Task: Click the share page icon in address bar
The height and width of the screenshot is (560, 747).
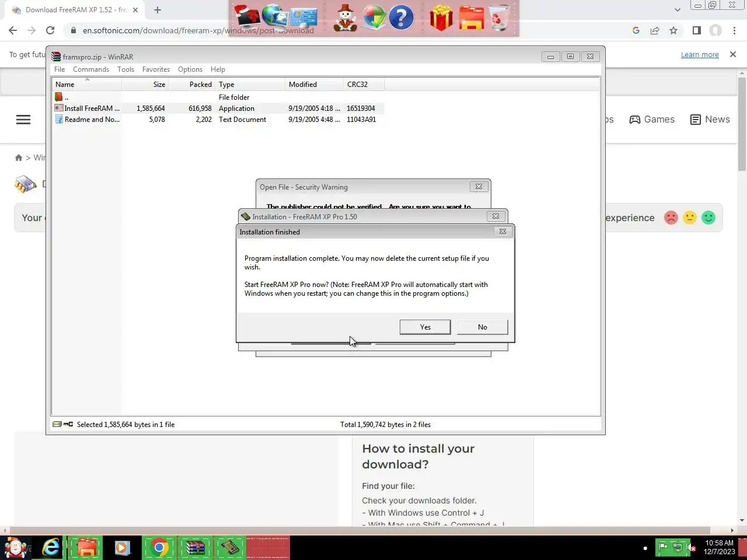Action: (x=655, y=30)
